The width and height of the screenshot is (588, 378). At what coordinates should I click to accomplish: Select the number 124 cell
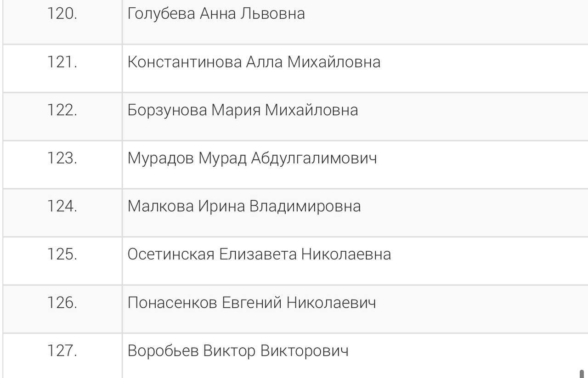click(x=62, y=206)
